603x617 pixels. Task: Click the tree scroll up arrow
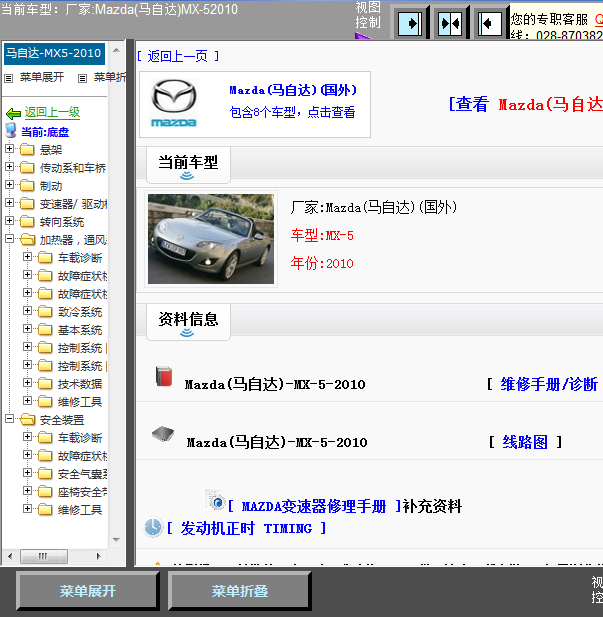pyautogui.click(x=116, y=50)
